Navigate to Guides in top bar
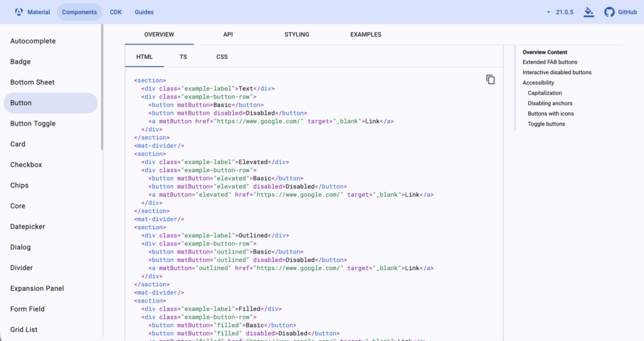The height and width of the screenshot is (341, 644). pos(144,12)
